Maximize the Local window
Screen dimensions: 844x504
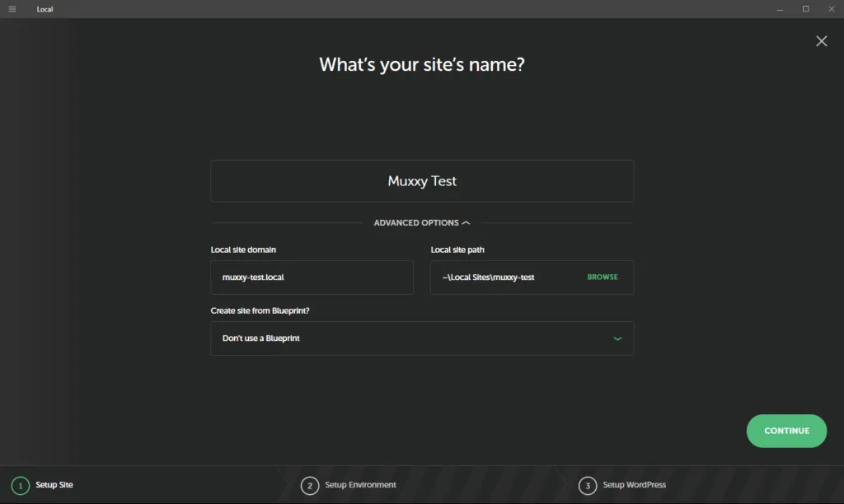point(806,9)
